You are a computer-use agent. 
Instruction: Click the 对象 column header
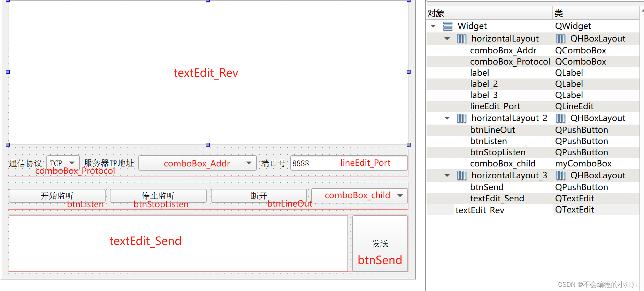click(x=489, y=13)
